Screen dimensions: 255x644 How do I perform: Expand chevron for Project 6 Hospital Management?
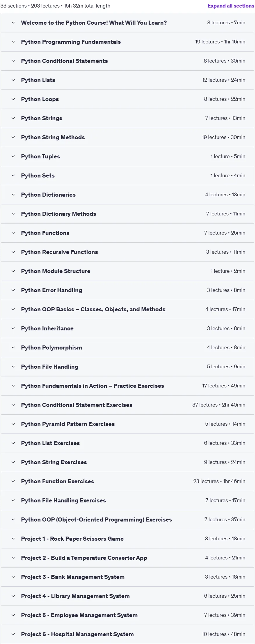click(13, 634)
